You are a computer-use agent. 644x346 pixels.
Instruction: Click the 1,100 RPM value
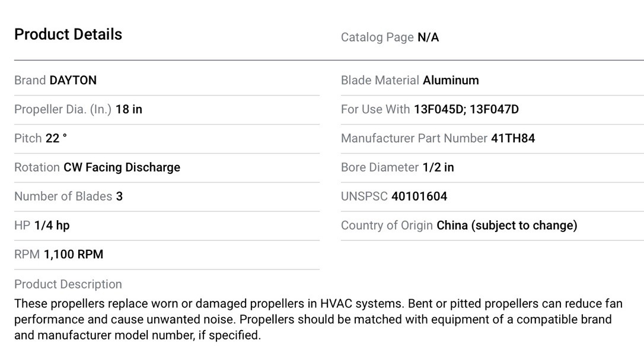tap(74, 255)
